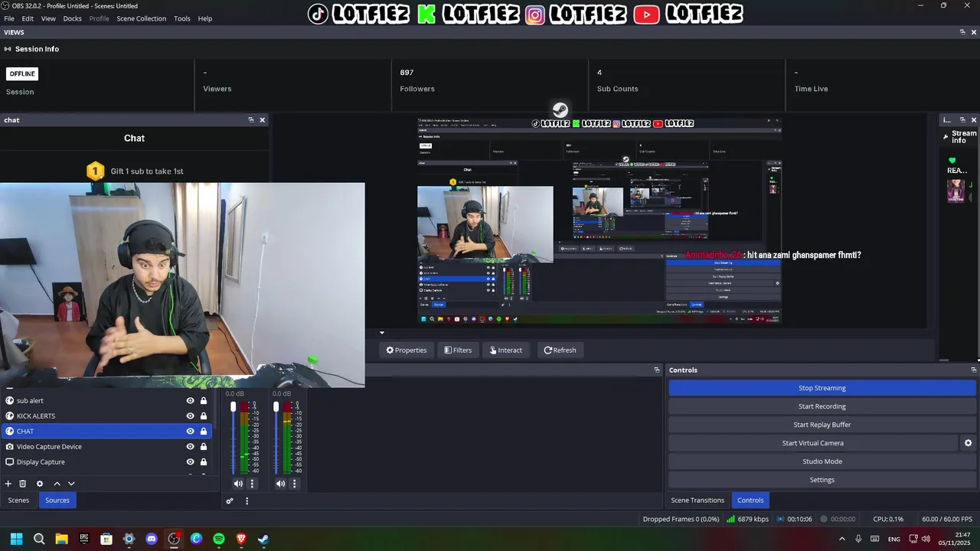The height and width of the screenshot is (551, 980).
Task: Click the browser source icon of KICK ALERTS
Action: tap(10, 416)
